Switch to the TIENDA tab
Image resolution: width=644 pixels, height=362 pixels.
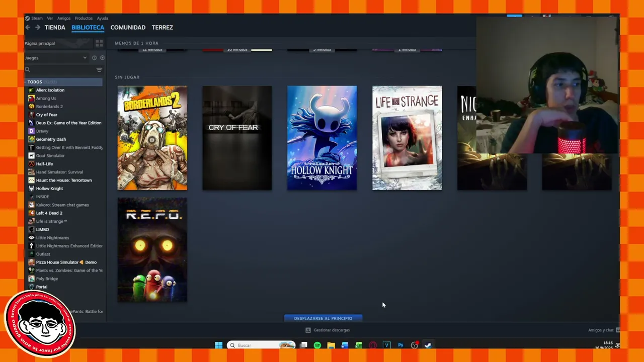coord(55,28)
